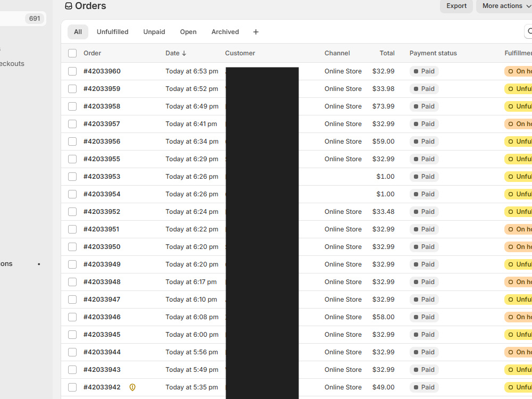The height and width of the screenshot is (399, 532).
Task: Click the Payment status column header
Action: click(433, 53)
